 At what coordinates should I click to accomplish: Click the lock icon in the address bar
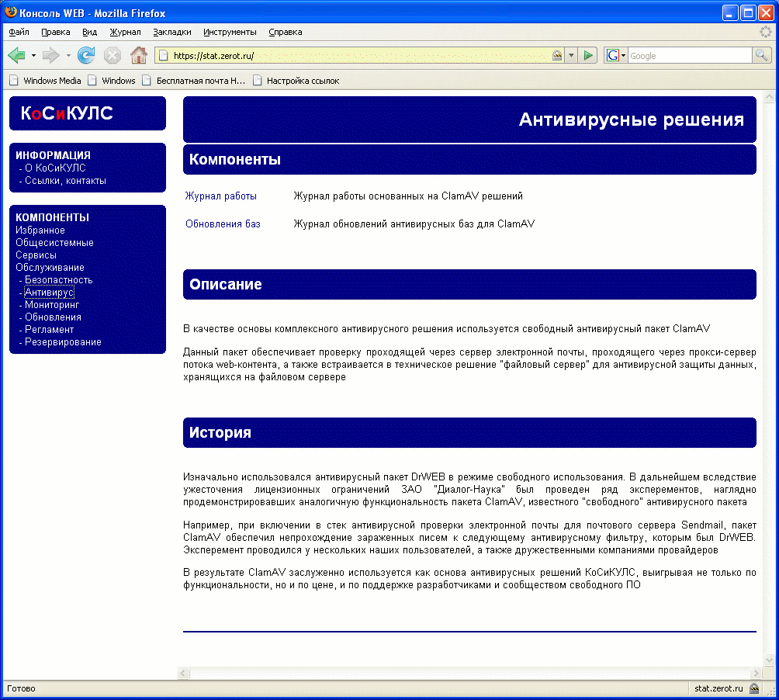pyautogui.click(x=557, y=56)
